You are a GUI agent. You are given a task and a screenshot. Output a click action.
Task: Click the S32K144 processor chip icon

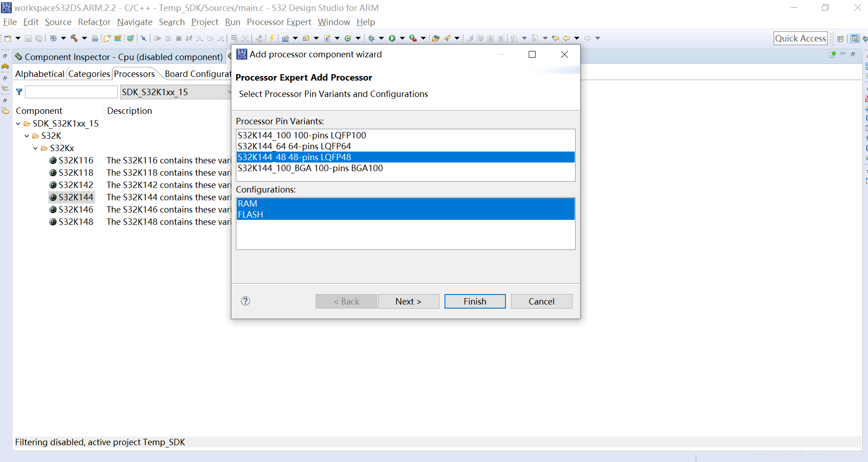click(x=53, y=197)
